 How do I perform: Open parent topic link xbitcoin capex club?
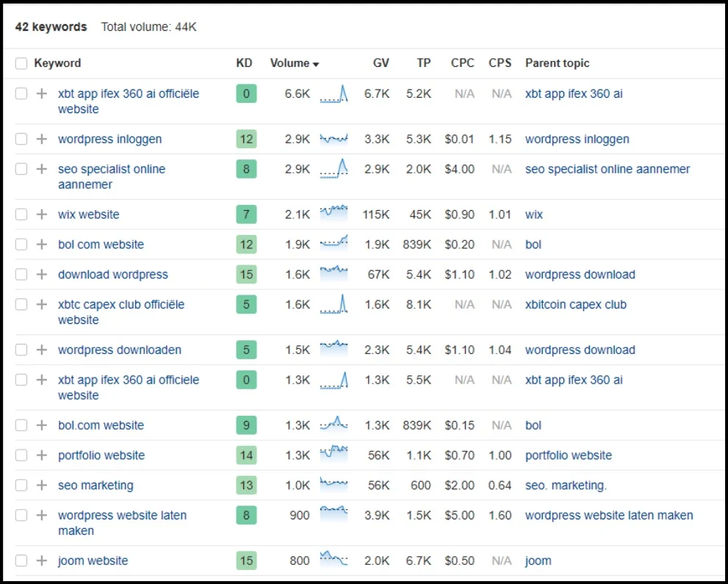tap(576, 305)
